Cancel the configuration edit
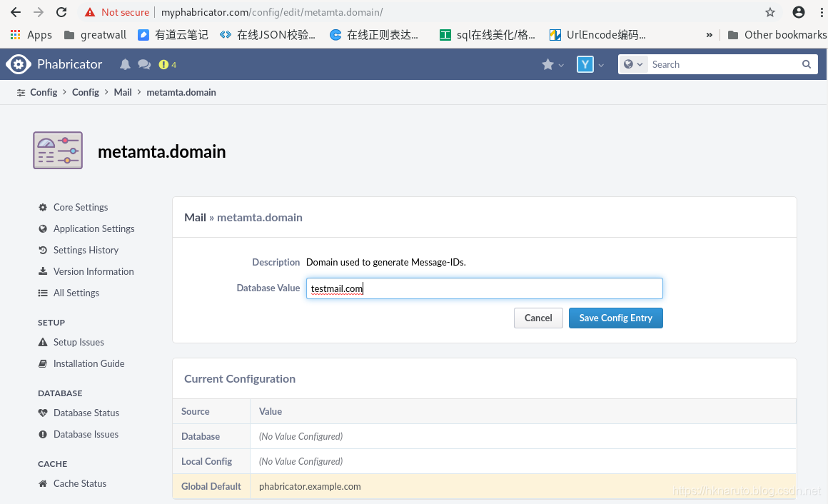828x504 pixels. (x=538, y=318)
